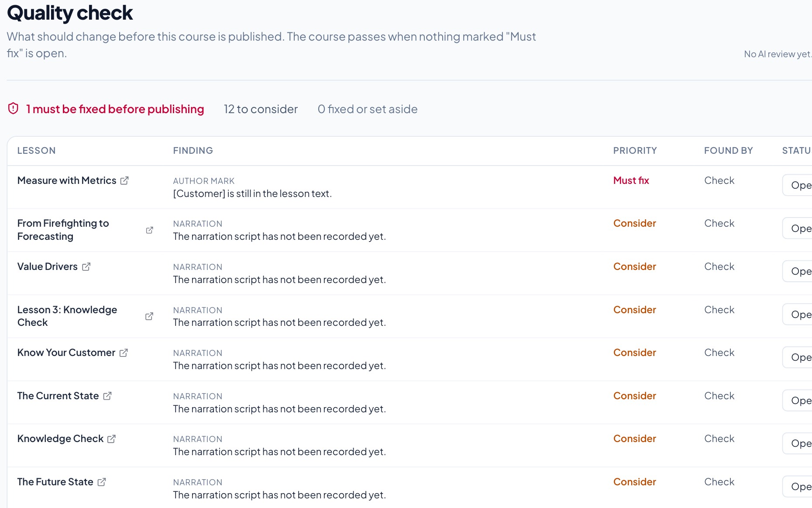Open status button for Know Your Customer row
This screenshot has height=508, width=812.
tap(798, 357)
